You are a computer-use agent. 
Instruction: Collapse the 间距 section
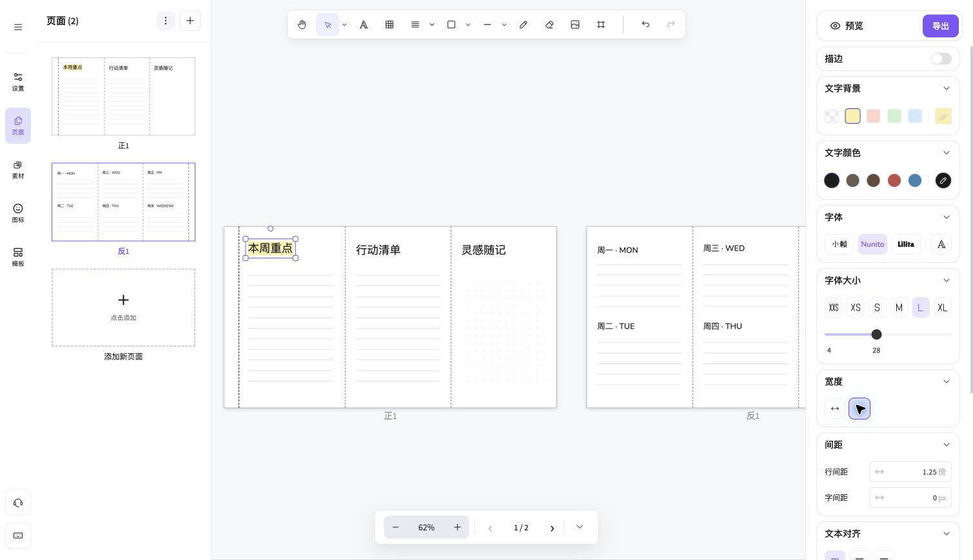[x=947, y=445]
